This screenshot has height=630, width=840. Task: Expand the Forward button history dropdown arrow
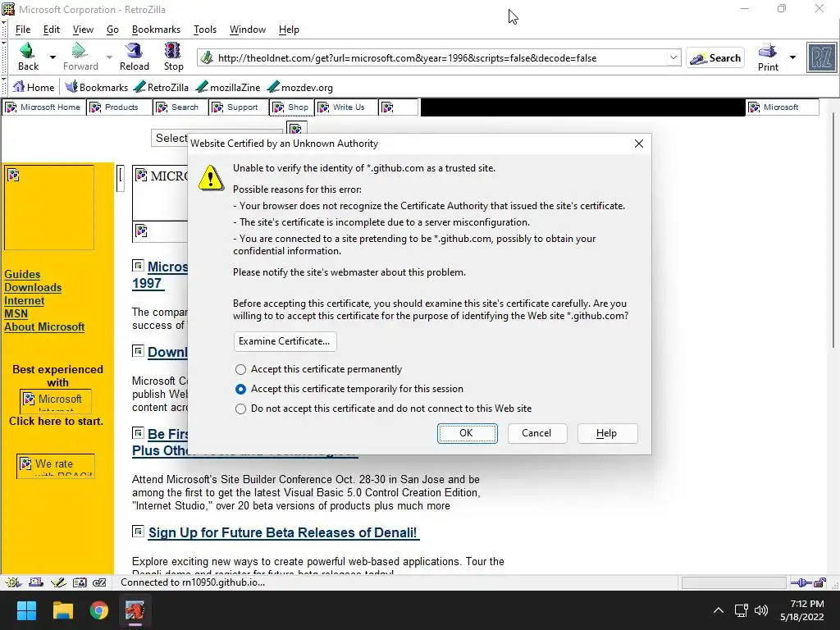coord(109,57)
